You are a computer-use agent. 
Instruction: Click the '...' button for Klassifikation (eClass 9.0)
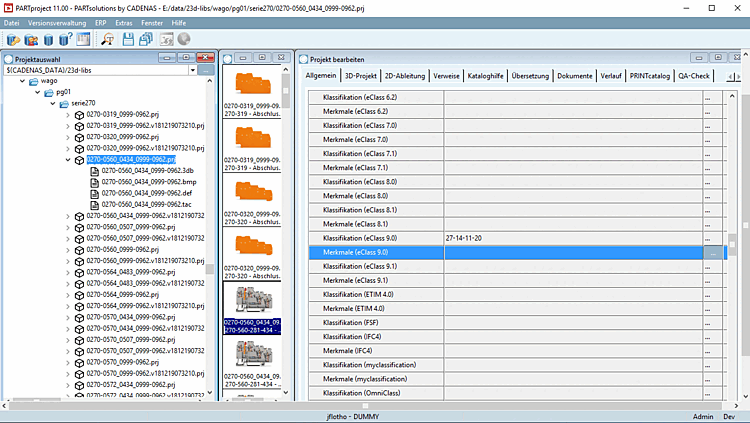point(708,239)
